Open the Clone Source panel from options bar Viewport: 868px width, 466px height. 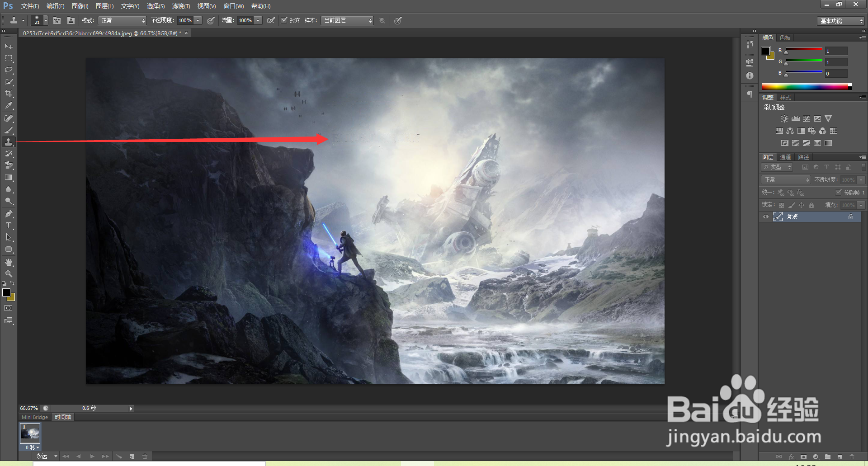click(x=71, y=20)
